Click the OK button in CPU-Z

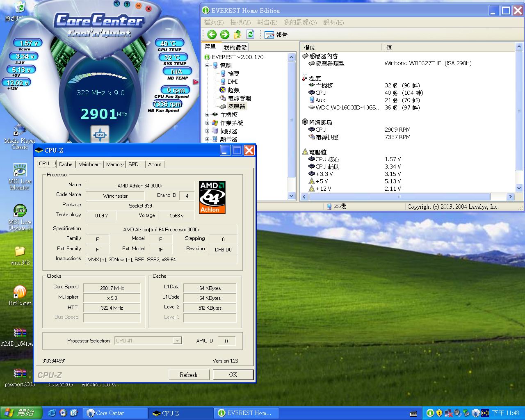point(233,375)
